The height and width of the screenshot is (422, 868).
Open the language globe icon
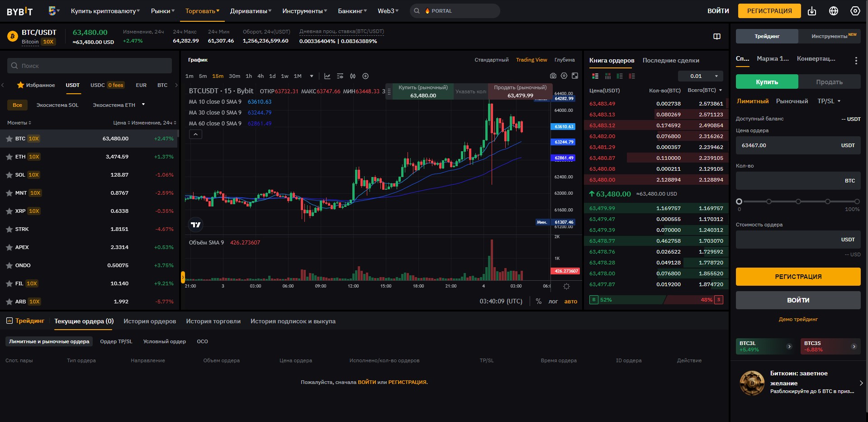point(834,11)
